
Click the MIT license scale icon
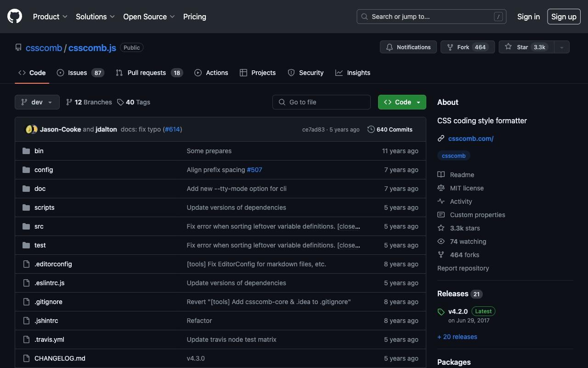441,188
